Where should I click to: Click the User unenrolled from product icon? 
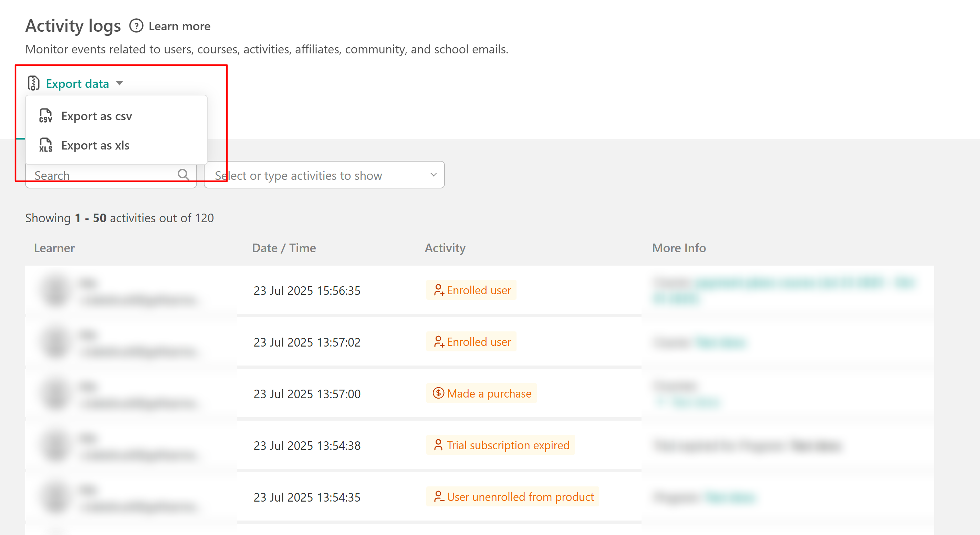439,496
